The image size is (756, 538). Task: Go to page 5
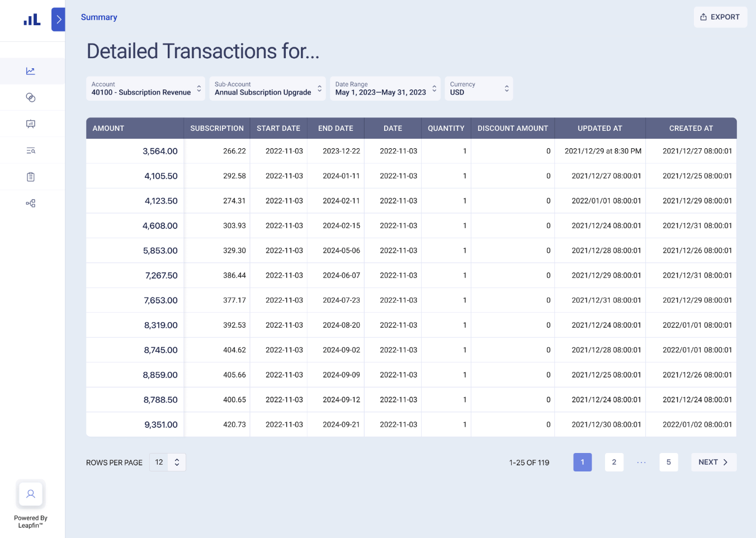(668, 462)
